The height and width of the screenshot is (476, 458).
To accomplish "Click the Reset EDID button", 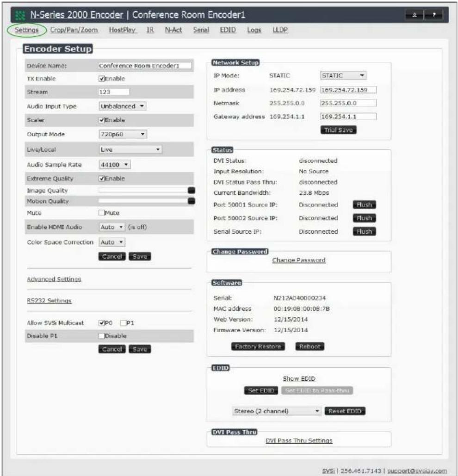I will (x=345, y=411).
